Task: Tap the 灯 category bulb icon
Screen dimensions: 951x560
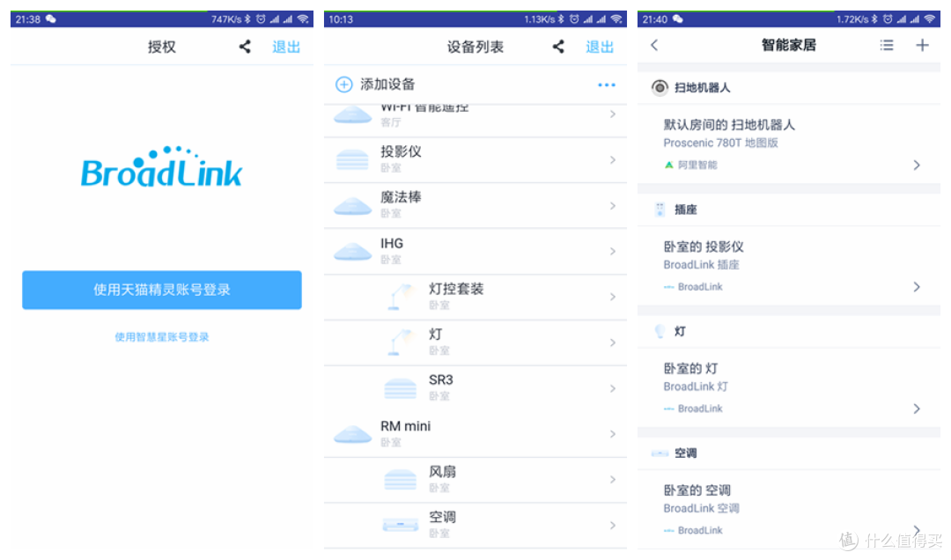Action: (x=660, y=331)
